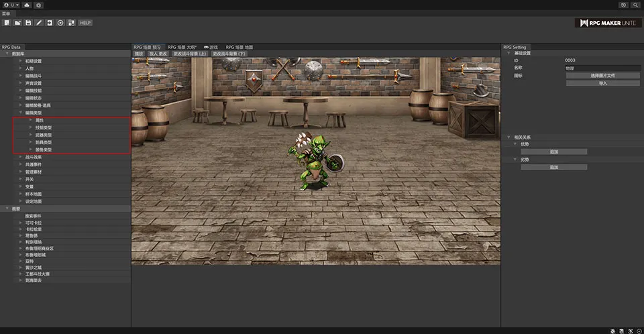Switch to the RPG 场景 地图 tab

241,47
